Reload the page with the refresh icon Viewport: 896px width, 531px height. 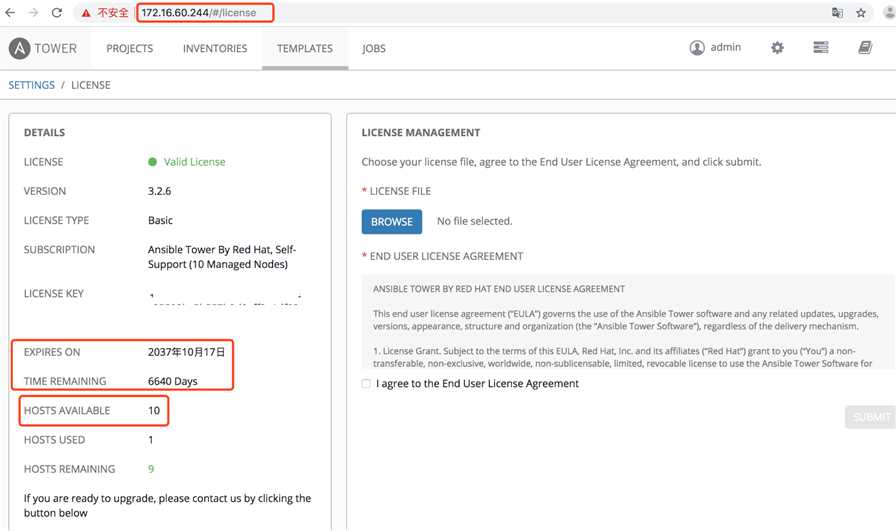(x=57, y=13)
